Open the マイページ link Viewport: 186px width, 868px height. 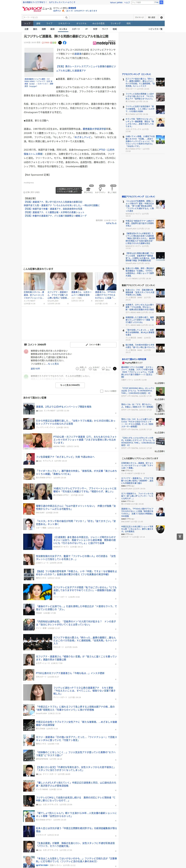(x=139, y=17)
